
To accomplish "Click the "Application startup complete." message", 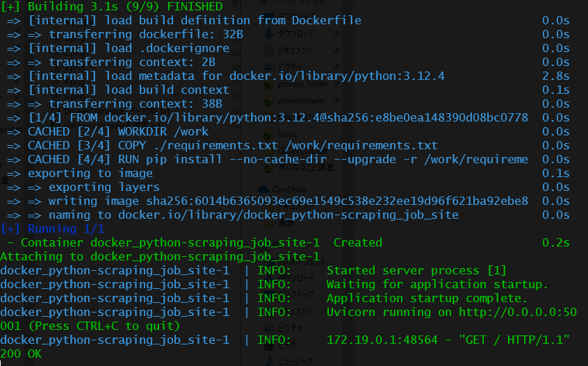I will (427, 298).
